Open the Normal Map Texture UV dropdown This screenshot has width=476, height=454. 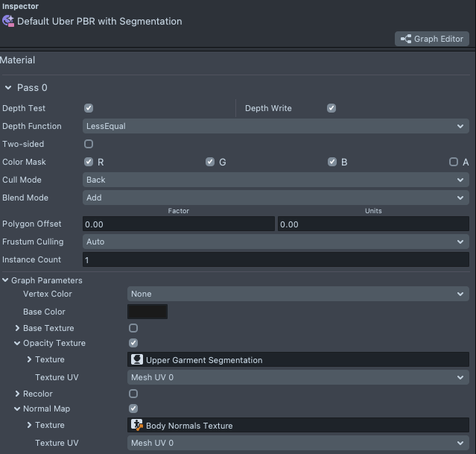(x=298, y=443)
